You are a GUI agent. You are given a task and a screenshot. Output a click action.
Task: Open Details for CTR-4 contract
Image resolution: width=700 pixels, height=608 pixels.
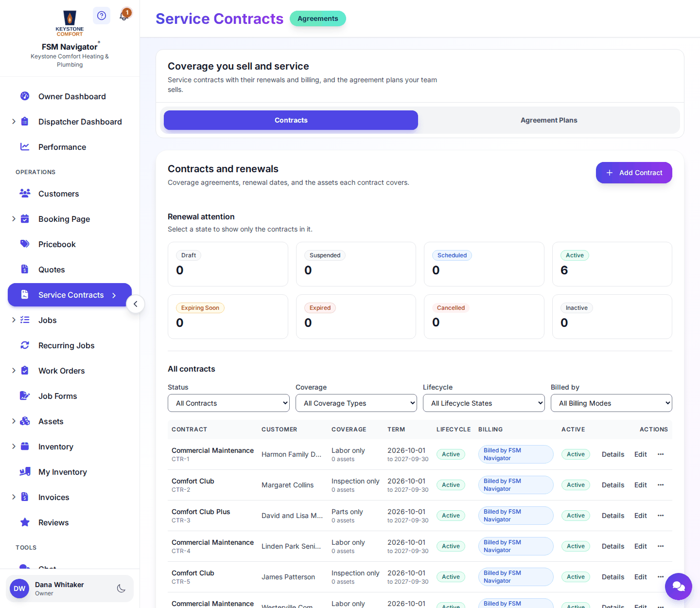[613, 546]
